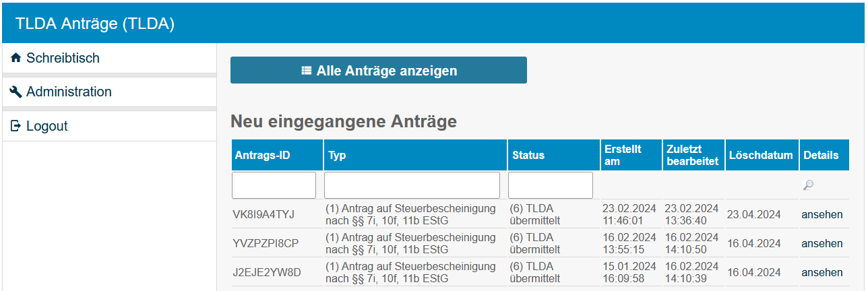
Task: View details for application VK8I9A4TYJ
Action: 821,215
